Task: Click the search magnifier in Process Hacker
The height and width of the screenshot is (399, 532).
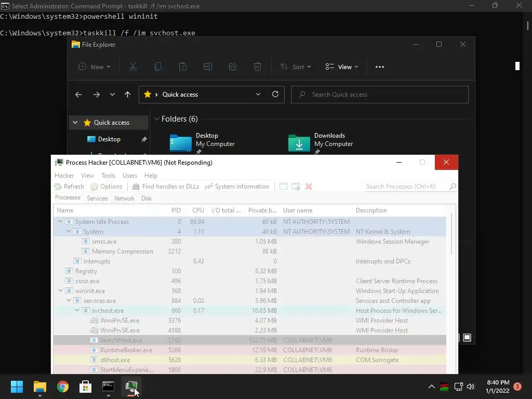Action: 453,187
